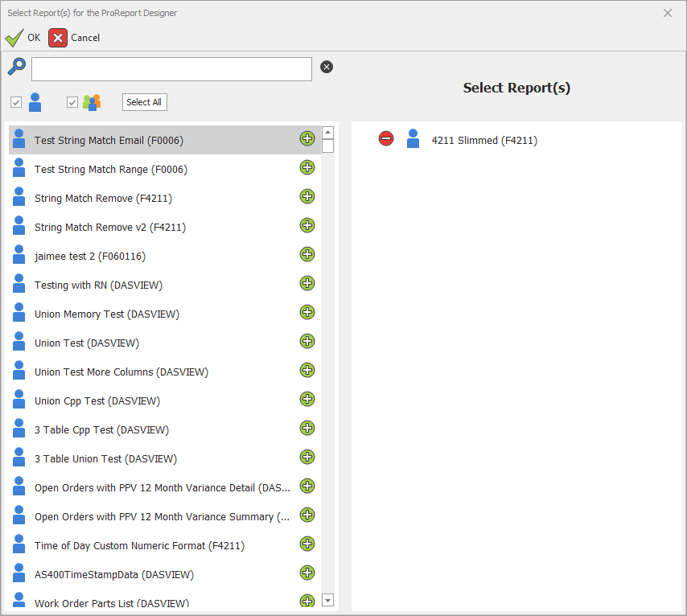
Task: Add Union Memory Test report
Action: (307, 312)
